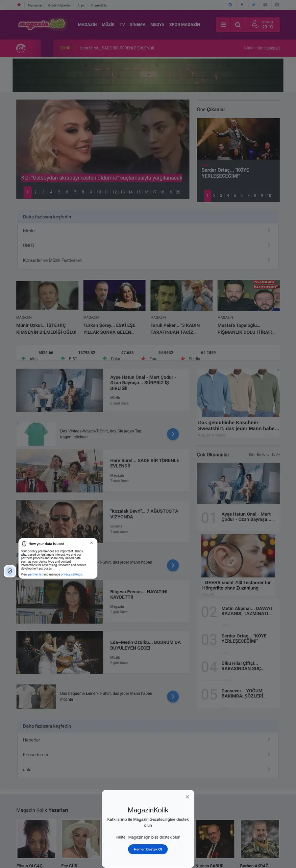Click blue arrow on Vintage-Wasch-T-Shirt ad
The height and width of the screenshot is (868, 296).
click(x=173, y=434)
